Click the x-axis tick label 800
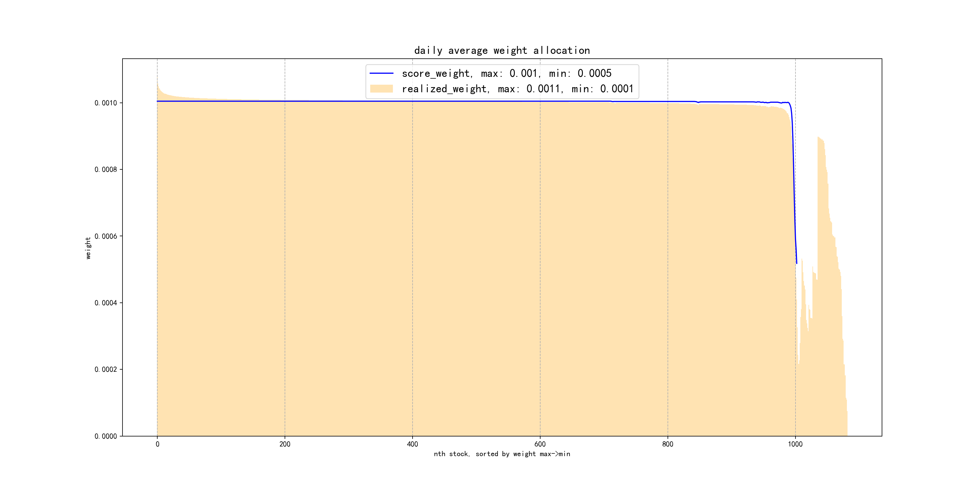 point(667,444)
